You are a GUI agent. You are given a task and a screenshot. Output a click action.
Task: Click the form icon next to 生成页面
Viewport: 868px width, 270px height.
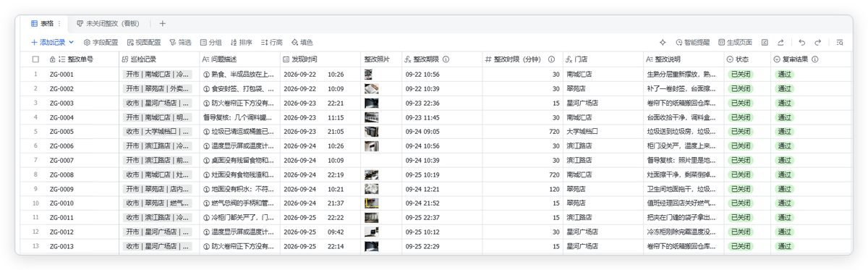765,43
